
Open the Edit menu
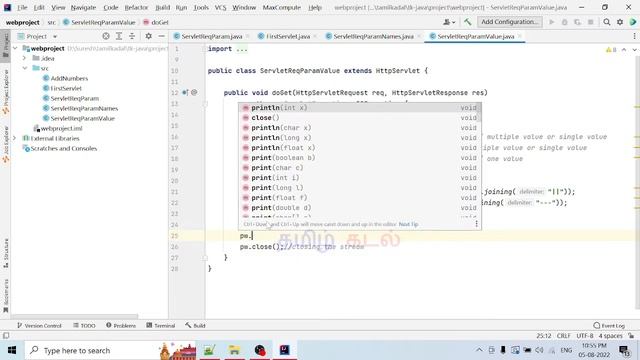39,7
